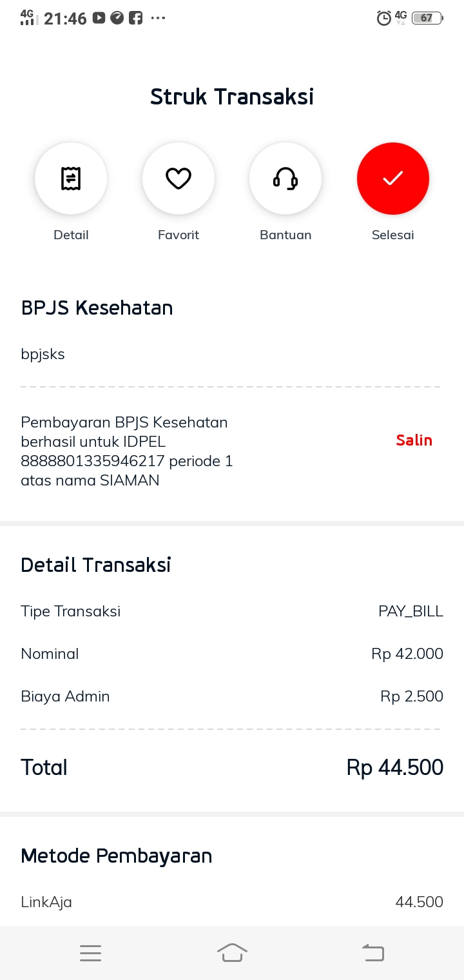Tap the Facebook notification icon
The image size is (464, 980).
(x=135, y=18)
